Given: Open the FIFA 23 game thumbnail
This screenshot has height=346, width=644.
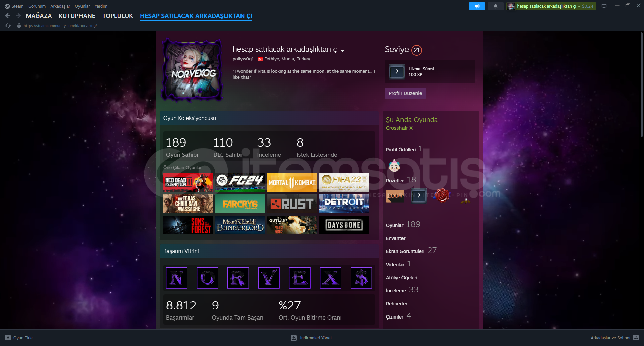Looking at the screenshot, I should 344,183.
